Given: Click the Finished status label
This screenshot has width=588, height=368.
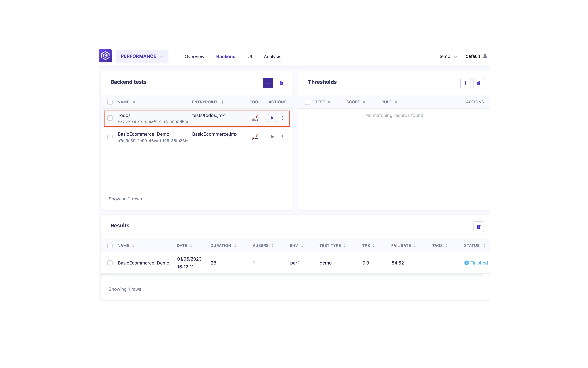Looking at the screenshot, I should [479, 263].
